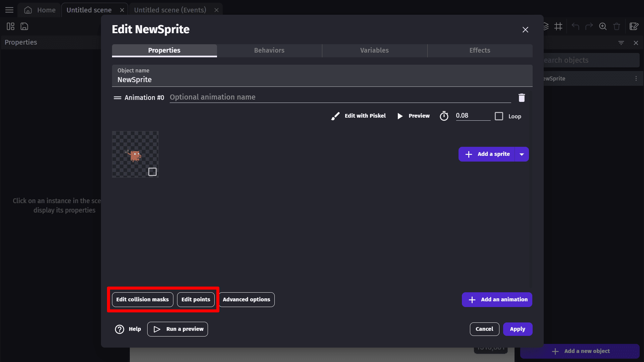Open the objects filter options icon
This screenshot has width=644, height=362.
(621, 43)
